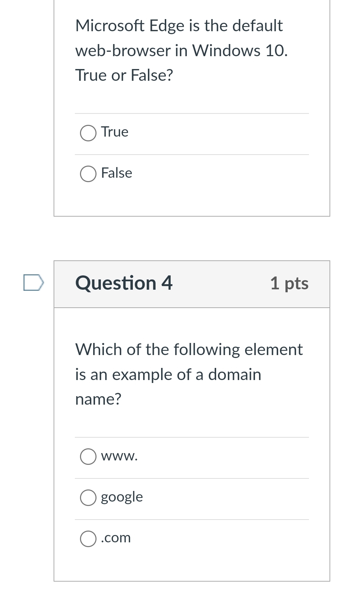Click the 1 pts score label

click(x=289, y=283)
